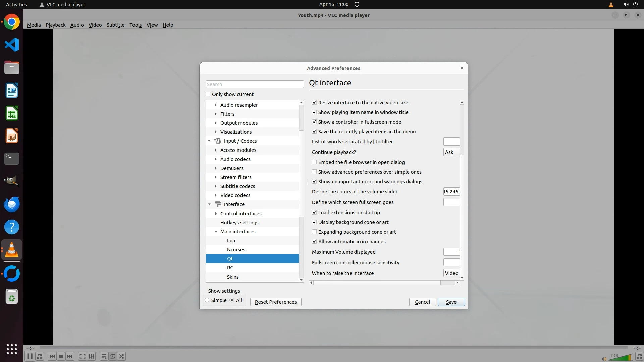Image resolution: width=644 pixels, height=362 pixels.
Task: Expand the Subtitle codecs tree item
Action: click(x=216, y=186)
